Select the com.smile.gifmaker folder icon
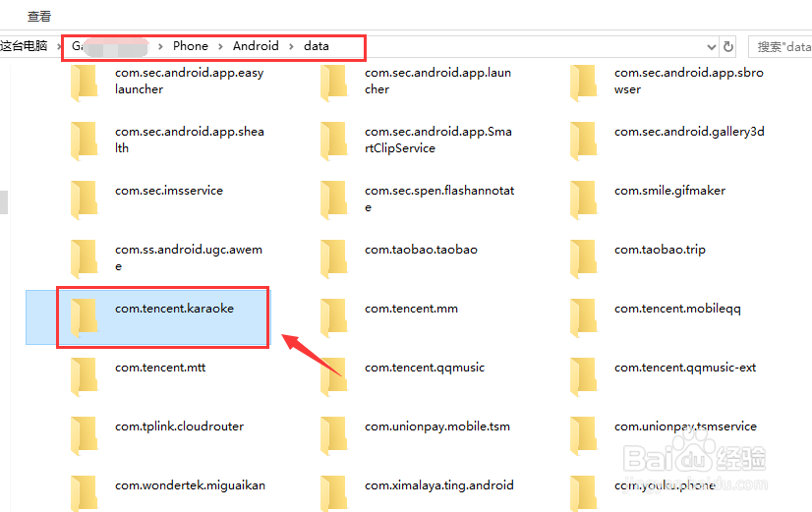 click(x=584, y=199)
